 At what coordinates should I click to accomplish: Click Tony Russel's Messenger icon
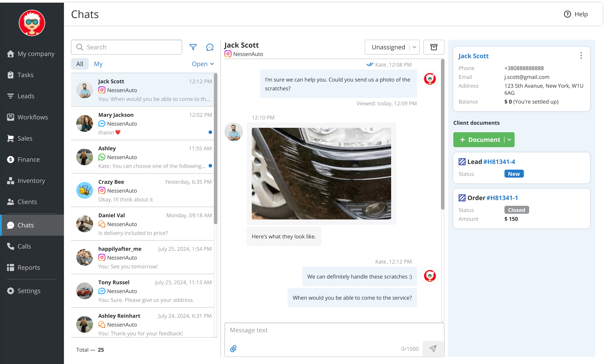click(x=102, y=291)
